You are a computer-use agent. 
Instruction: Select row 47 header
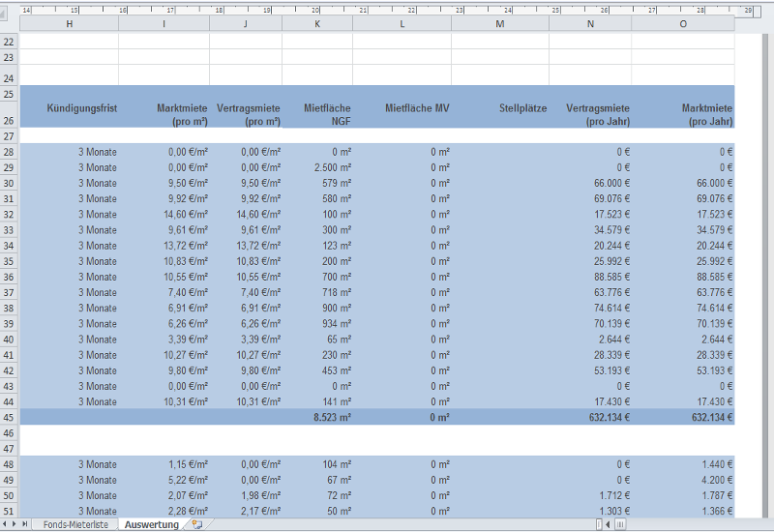tap(9, 449)
